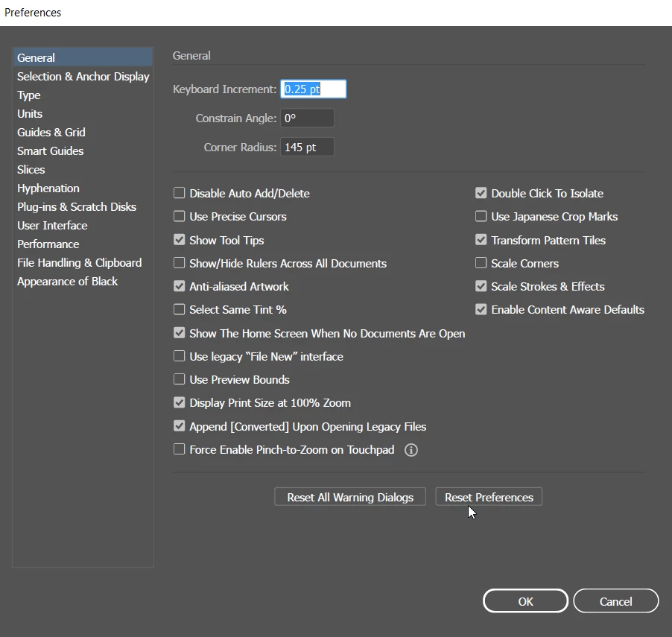
Task: Open the Pinch-to-Zoom info icon
Action: (411, 450)
